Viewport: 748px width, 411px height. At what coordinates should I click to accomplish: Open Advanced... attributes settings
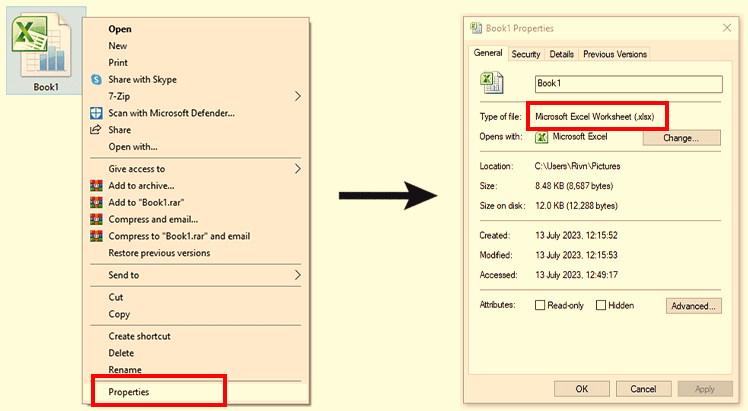point(692,306)
